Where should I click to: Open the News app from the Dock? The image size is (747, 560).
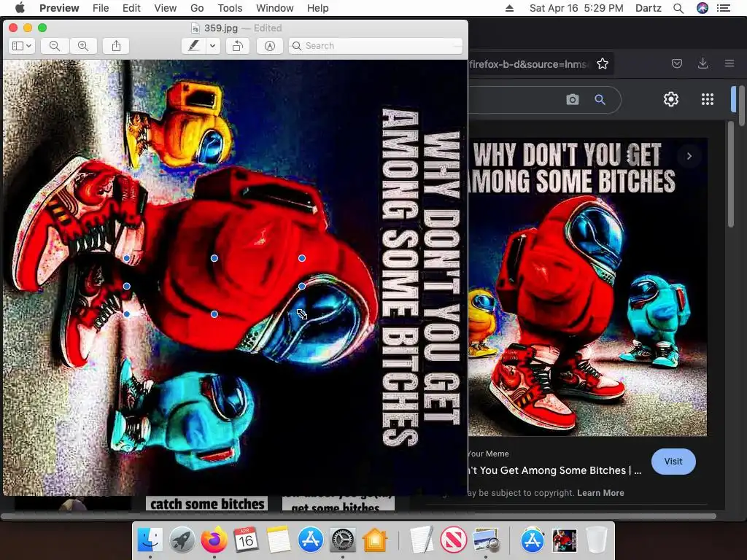453,540
